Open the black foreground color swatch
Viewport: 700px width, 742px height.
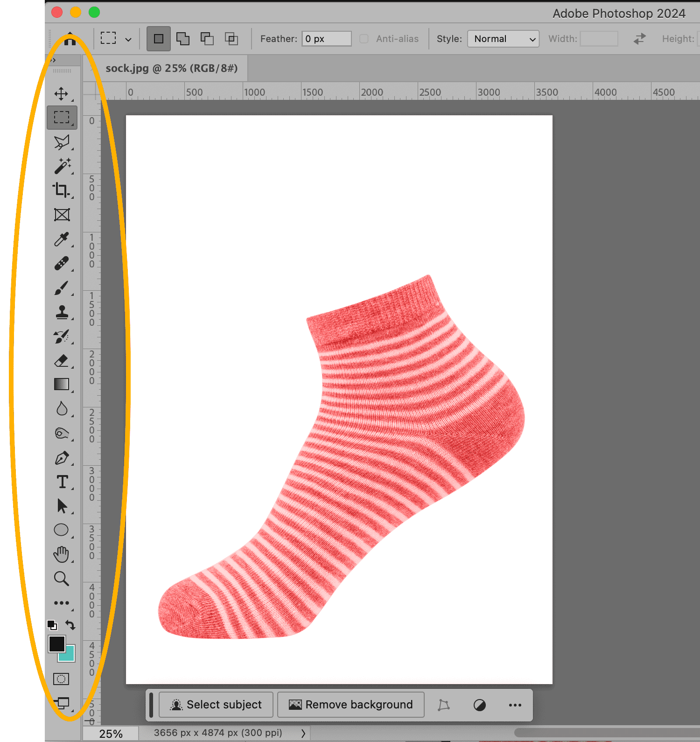[x=56, y=644]
